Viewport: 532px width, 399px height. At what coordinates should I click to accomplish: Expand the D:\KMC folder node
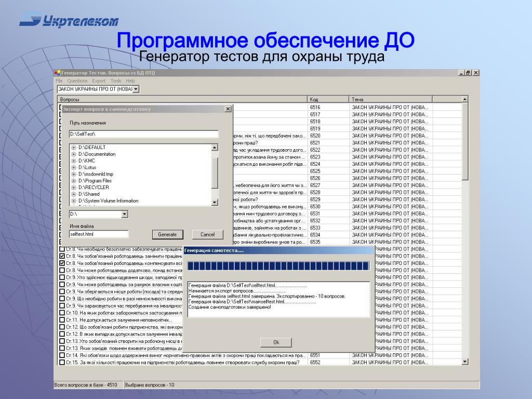coord(74,161)
